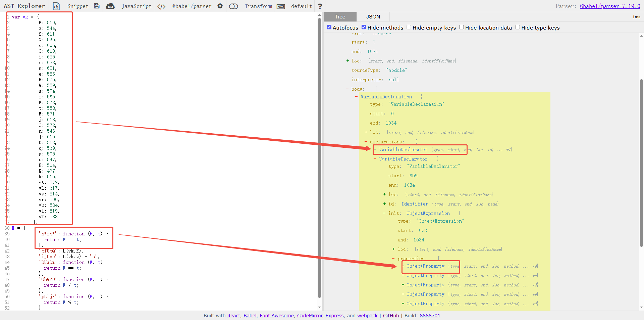This screenshot has width=644, height=320.
Task: Open the JavaScript language menu
Action: click(136, 6)
